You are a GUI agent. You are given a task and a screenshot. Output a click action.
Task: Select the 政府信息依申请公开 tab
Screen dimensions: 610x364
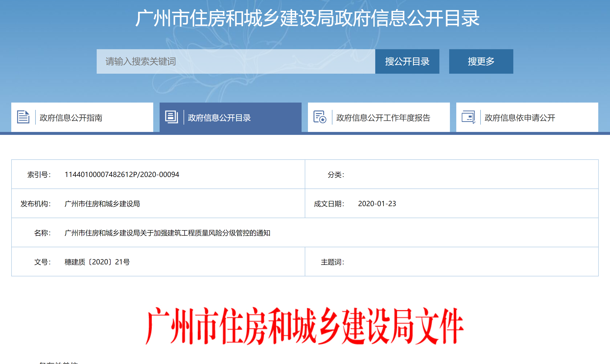tap(520, 118)
